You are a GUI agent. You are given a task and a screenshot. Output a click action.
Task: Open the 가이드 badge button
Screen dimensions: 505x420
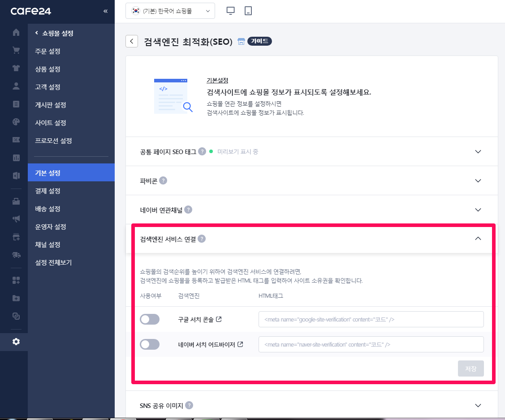point(259,41)
